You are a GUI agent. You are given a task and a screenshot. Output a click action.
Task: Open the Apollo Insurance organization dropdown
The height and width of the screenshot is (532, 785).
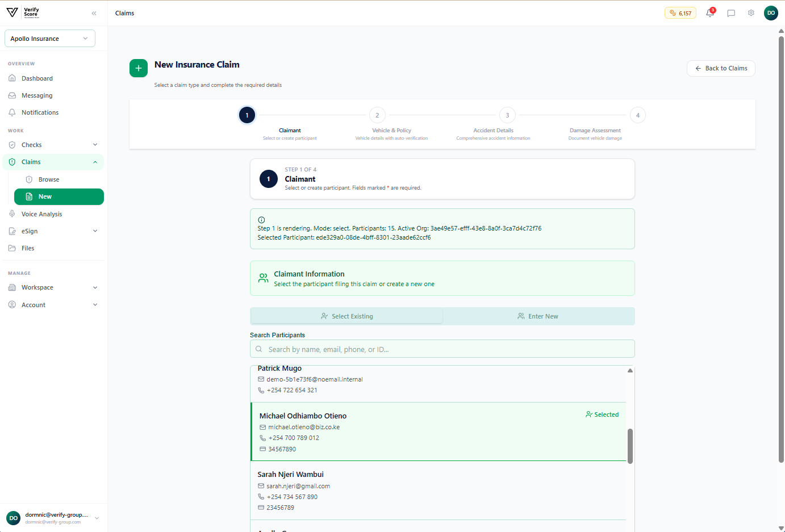pos(50,39)
